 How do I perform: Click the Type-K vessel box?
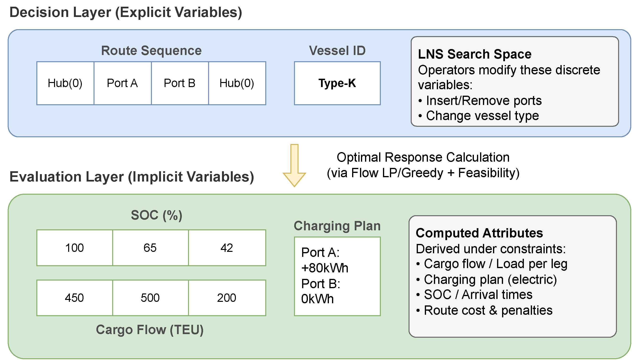337,83
